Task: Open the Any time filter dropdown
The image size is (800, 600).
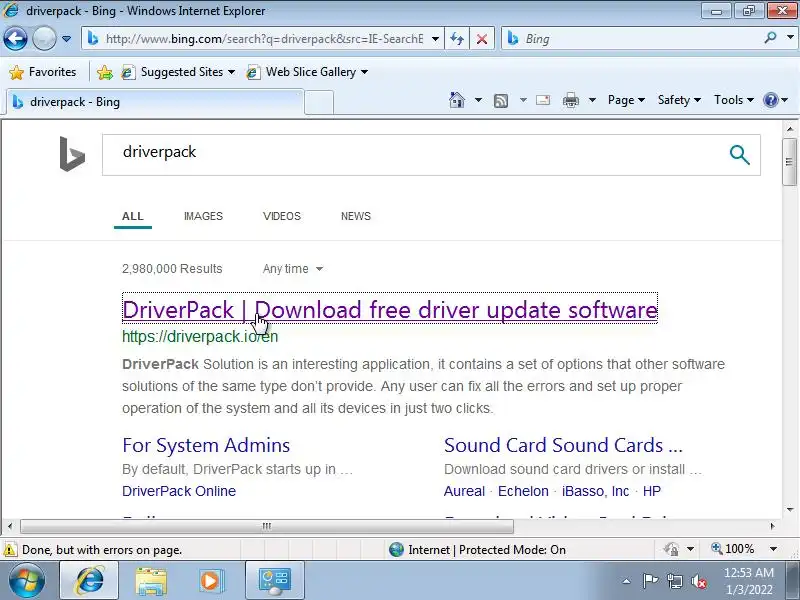Action: coord(293,269)
